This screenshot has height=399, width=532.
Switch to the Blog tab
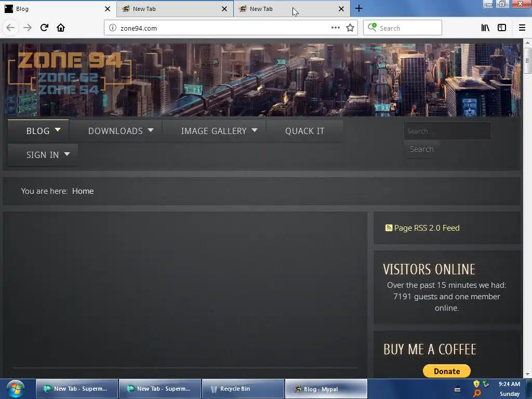(58, 9)
